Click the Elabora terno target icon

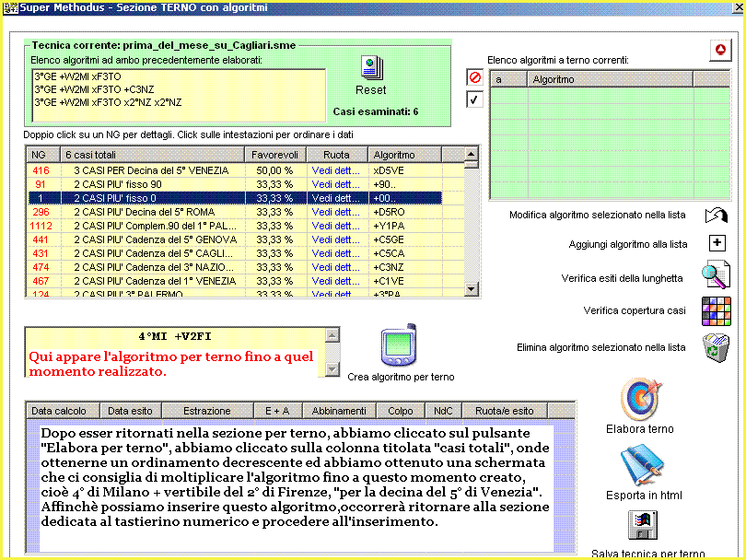pyautogui.click(x=640, y=399)
